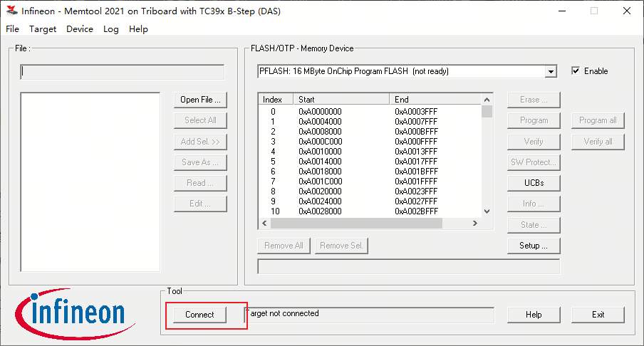Click the Help button at bottom

click(x=534, y=315)
